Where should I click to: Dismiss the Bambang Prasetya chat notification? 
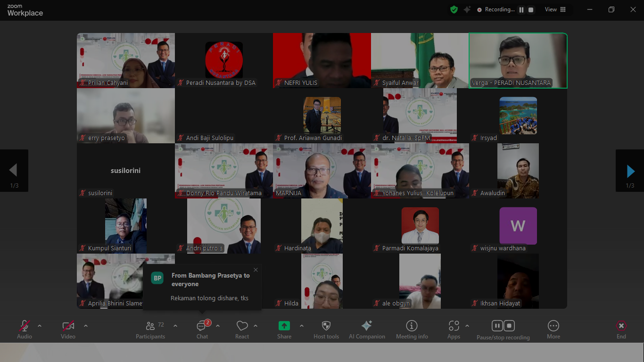(x=256, y=270)
